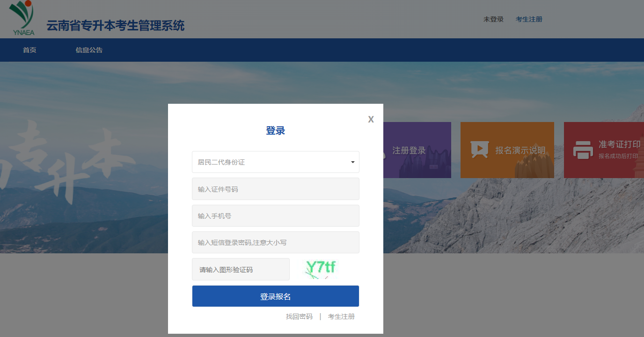Refresh the captcha image Y7tf
The height and width of the screenshot is (337, 644).
[320, 269]
